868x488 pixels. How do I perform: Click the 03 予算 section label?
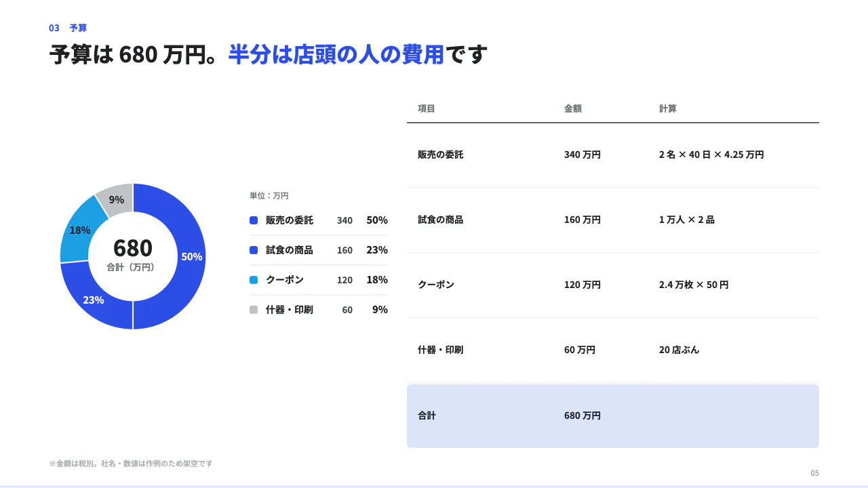coord(68,28)
